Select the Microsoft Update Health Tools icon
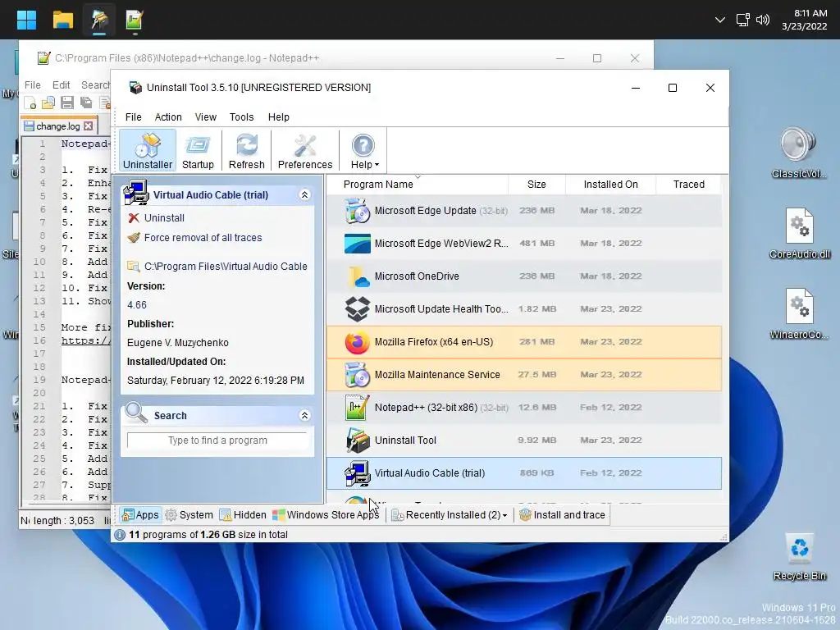 pyautogui.click(x=358, y=309)
